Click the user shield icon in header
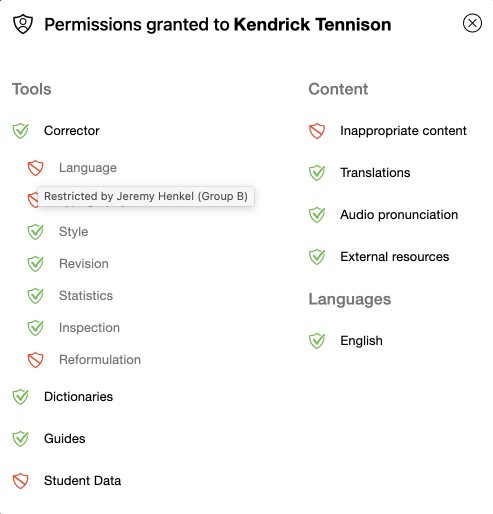This screenshot has height=514, width=493. click(23, 24)
